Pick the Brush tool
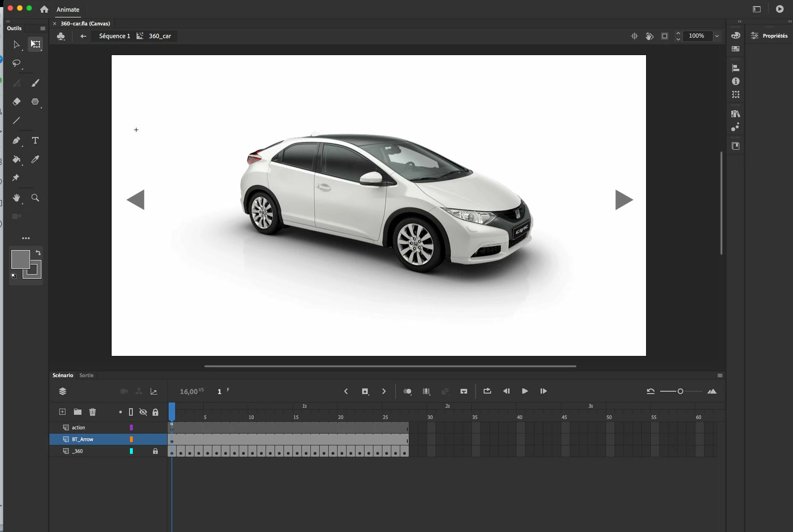The width and height of the screenshot is (793, 532). (35, 83)
